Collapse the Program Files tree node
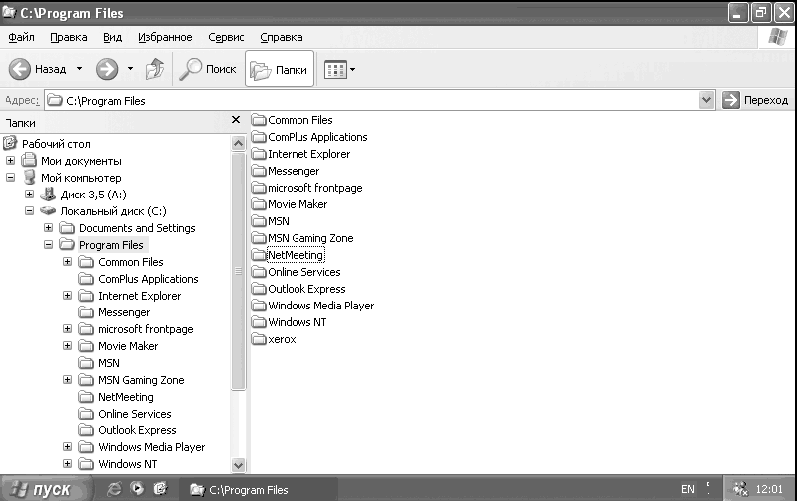Viewport: 797px width, 501px height. [x=48, y=244]
